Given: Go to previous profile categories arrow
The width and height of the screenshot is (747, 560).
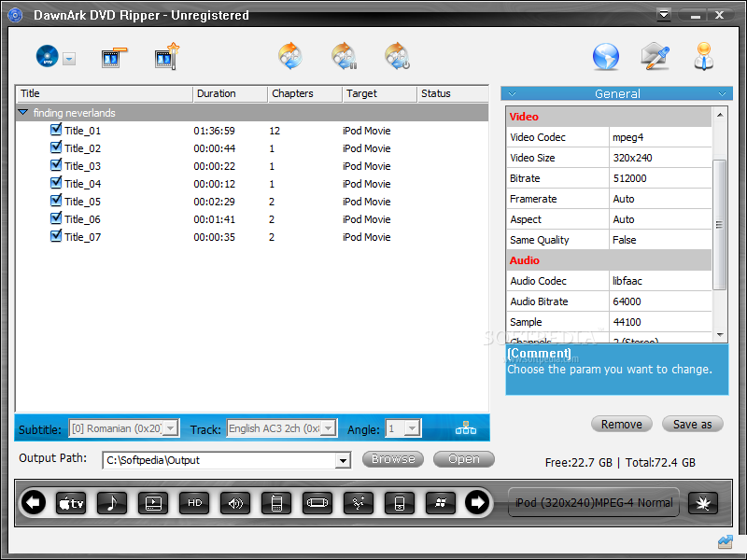Looking at the screenshot, I should tap(34, 502).
